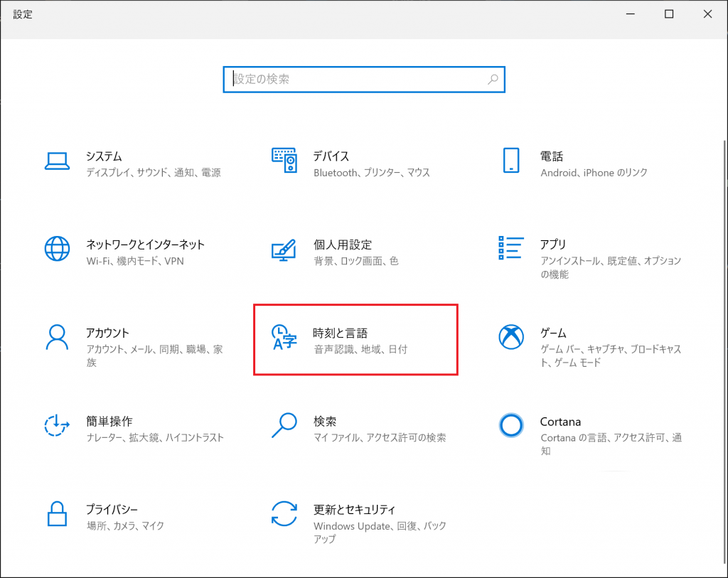
Task: Close the Settings window
Action: (707, 14)
